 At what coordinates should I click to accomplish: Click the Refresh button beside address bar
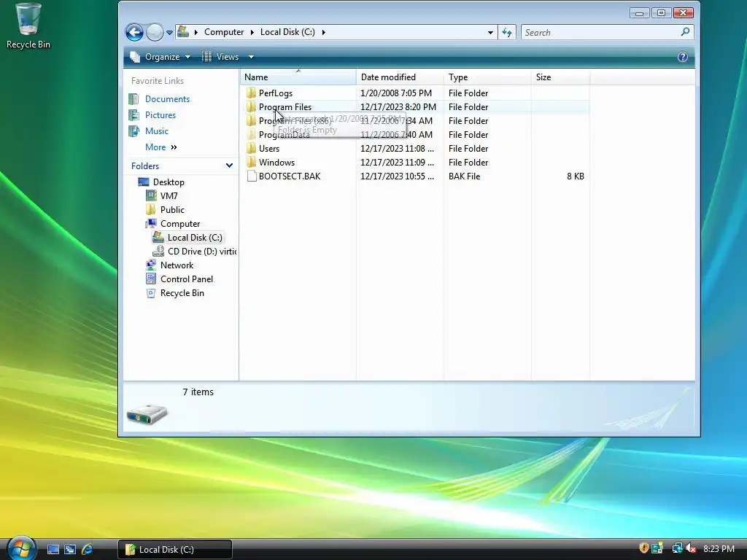click(507, 32)
